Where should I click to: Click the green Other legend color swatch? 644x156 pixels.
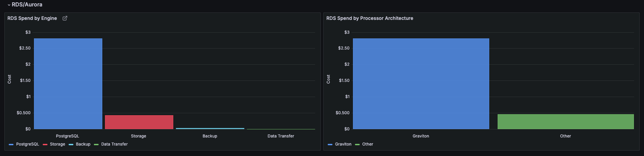point(357,145)
